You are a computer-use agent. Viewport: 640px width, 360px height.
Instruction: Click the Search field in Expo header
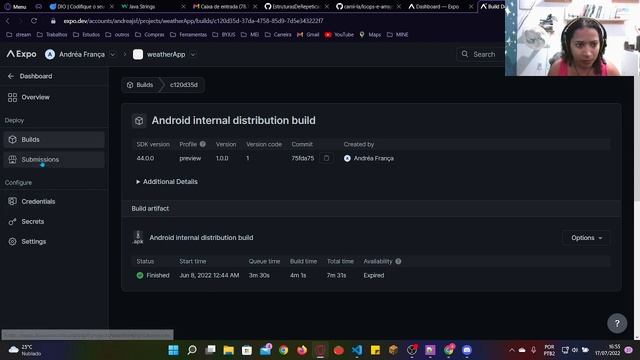point(480,54)
